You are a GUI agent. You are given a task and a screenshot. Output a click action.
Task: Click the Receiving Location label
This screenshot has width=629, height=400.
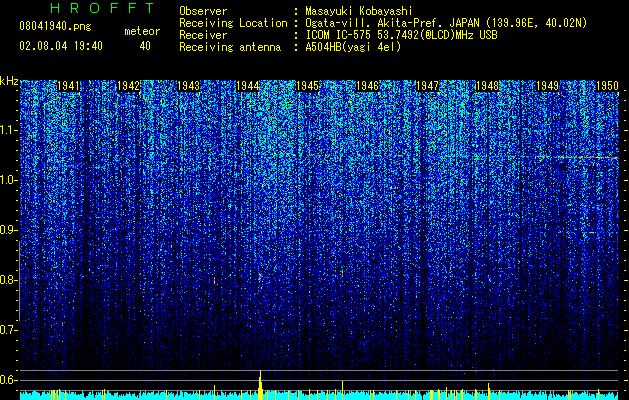click(x=233, y=23)
